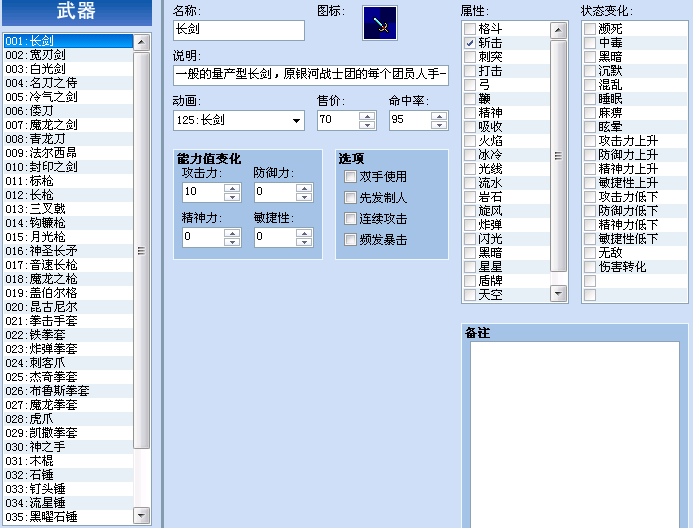Check the 刺突 attribute checkbox

tap(470, 57)
